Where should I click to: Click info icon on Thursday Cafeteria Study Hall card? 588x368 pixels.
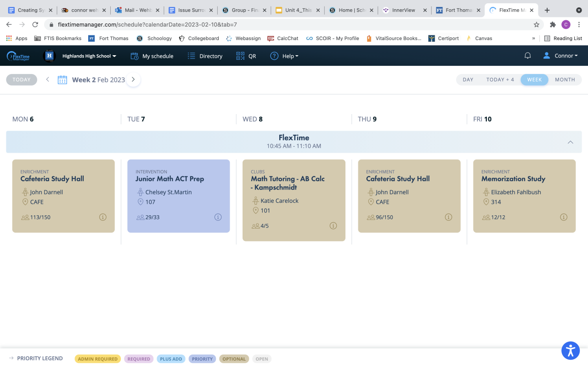[448, 217]
